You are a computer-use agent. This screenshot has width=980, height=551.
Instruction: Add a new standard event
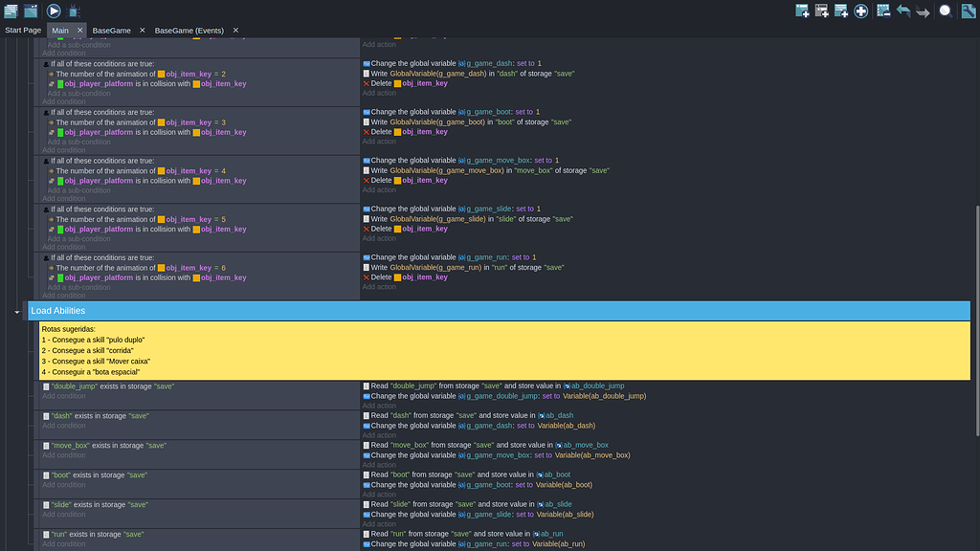pos(802,11)
